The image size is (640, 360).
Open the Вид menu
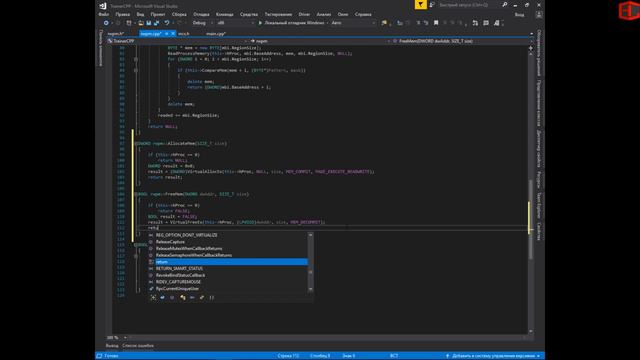tap(140, 14)
